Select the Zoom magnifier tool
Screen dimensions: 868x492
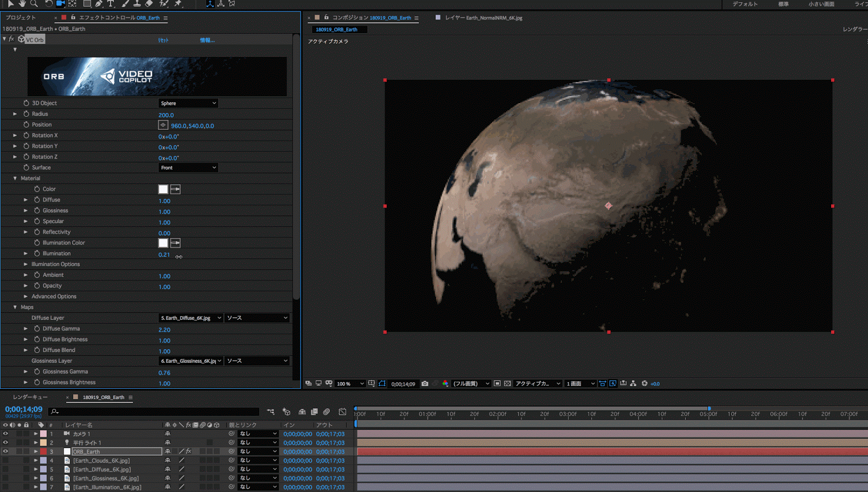(x=34, y=4)
